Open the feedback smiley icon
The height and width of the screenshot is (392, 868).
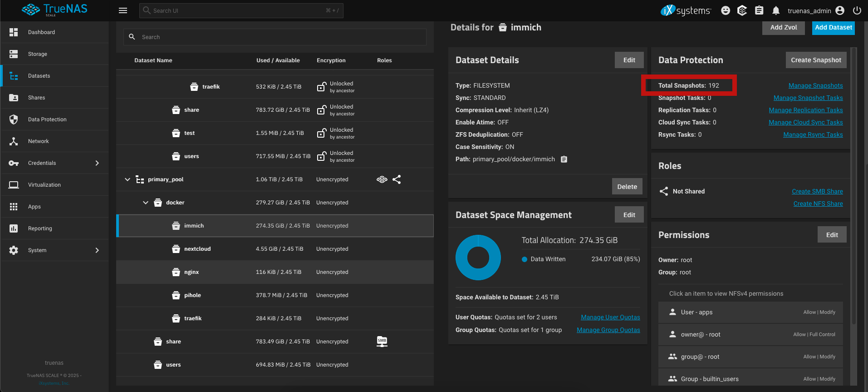point(726,10)
